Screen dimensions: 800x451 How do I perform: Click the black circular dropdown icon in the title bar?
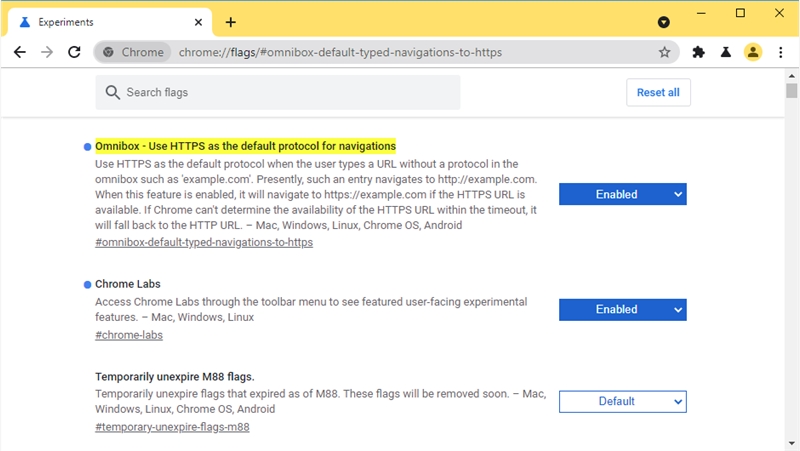[x=663, y=21]
